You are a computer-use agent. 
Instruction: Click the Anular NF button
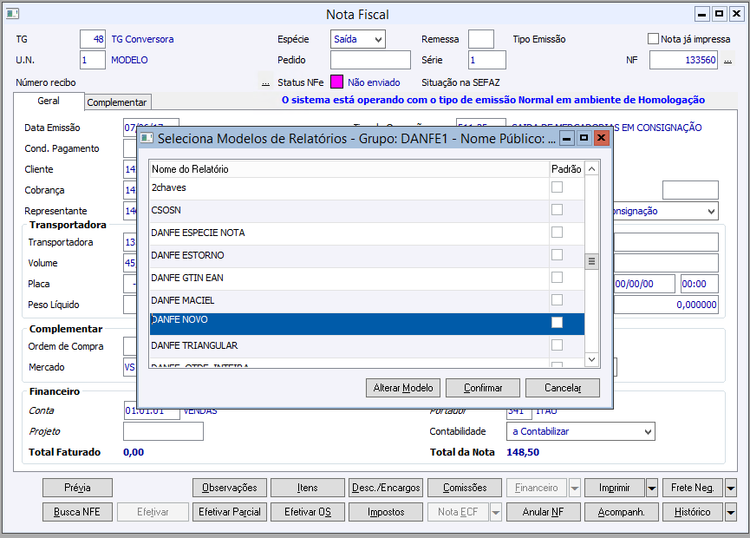coord(543,512)
